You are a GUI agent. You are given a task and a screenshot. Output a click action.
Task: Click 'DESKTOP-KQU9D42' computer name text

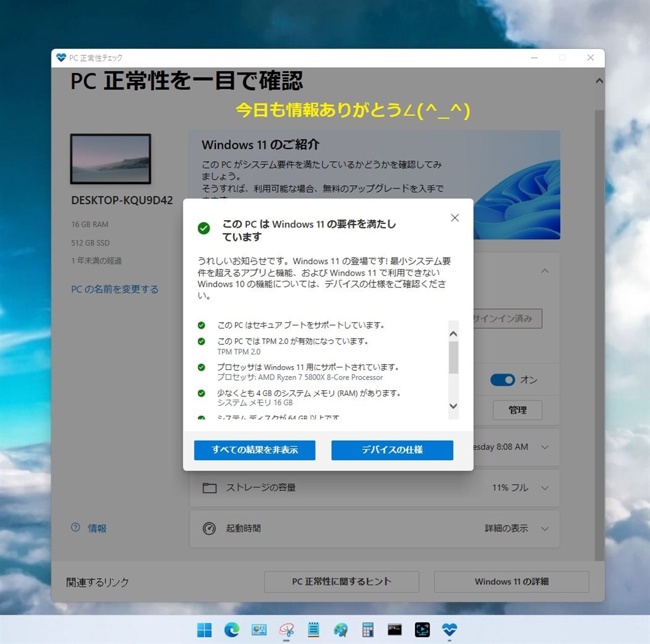click(x=122, y=200)
